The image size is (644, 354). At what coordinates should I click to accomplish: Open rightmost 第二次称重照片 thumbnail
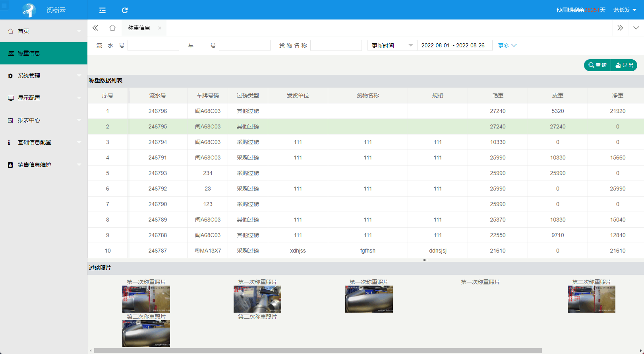(x=592, y=299)
